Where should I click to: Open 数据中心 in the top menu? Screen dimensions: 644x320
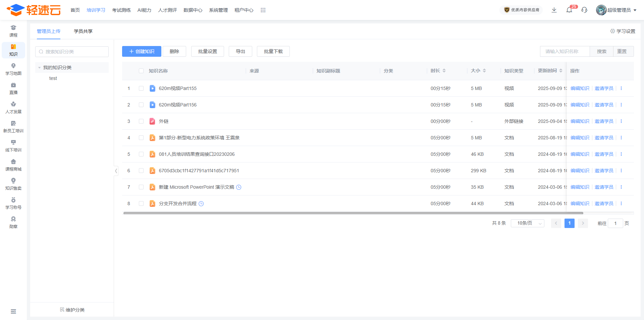pos(193,10)
